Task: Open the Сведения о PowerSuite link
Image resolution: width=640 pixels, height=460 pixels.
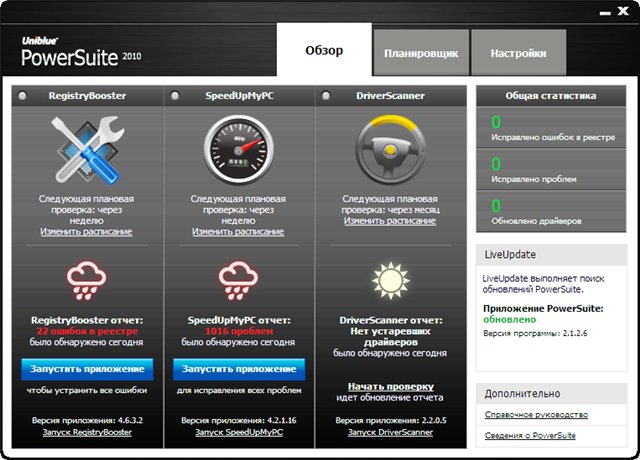Action: coord(530,436)
